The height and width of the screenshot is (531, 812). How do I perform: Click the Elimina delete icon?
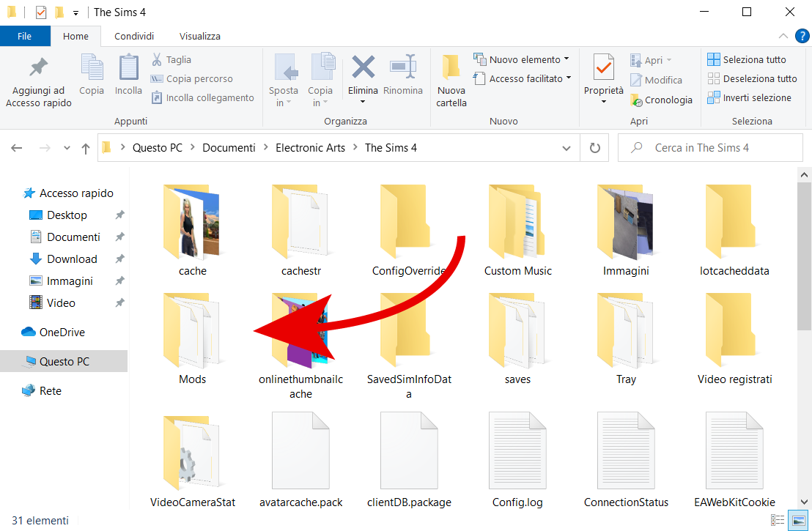[x=363, y=68]
